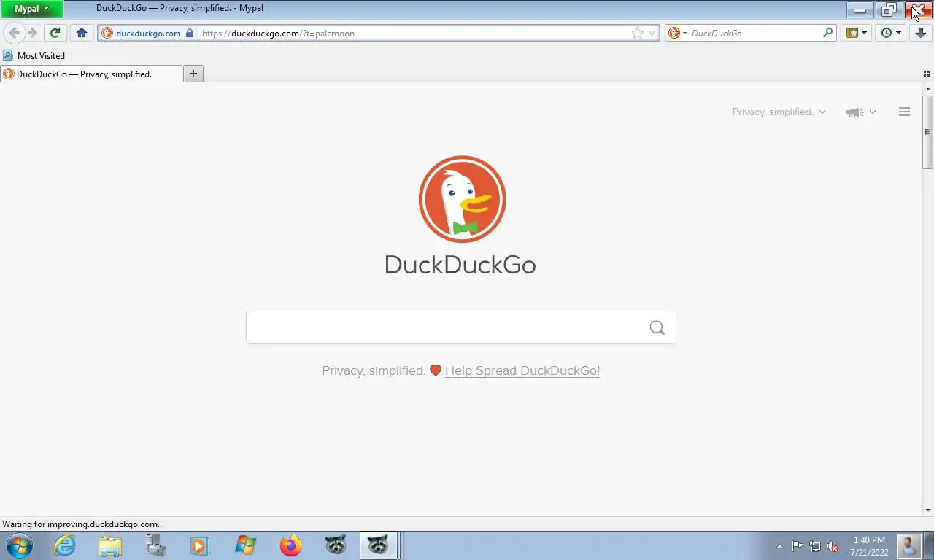Click the tools cabinet taskbar icon
This screenshot has width=934, height=560.
155,545
